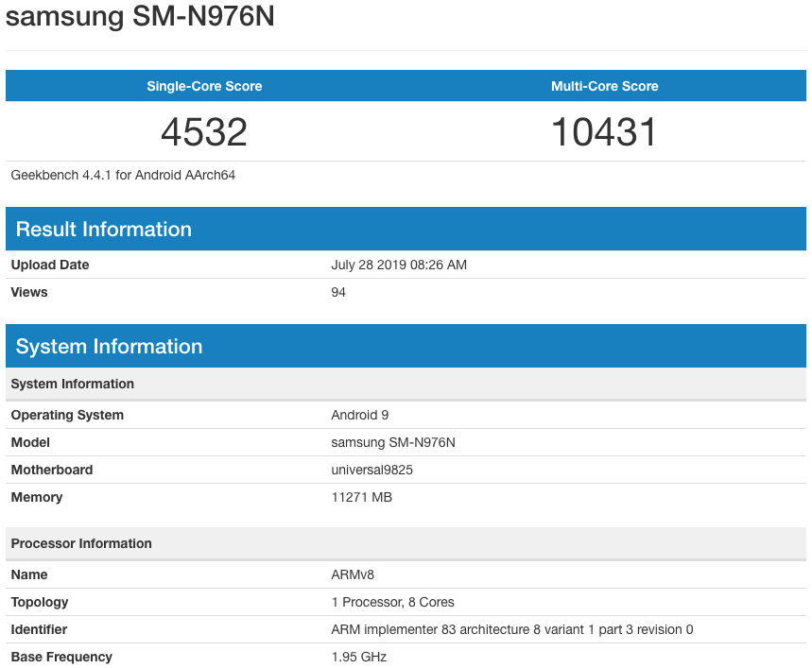812x668 pixels.
Task: Click the Base Frequency label
Action: click(x=61, y=657)
